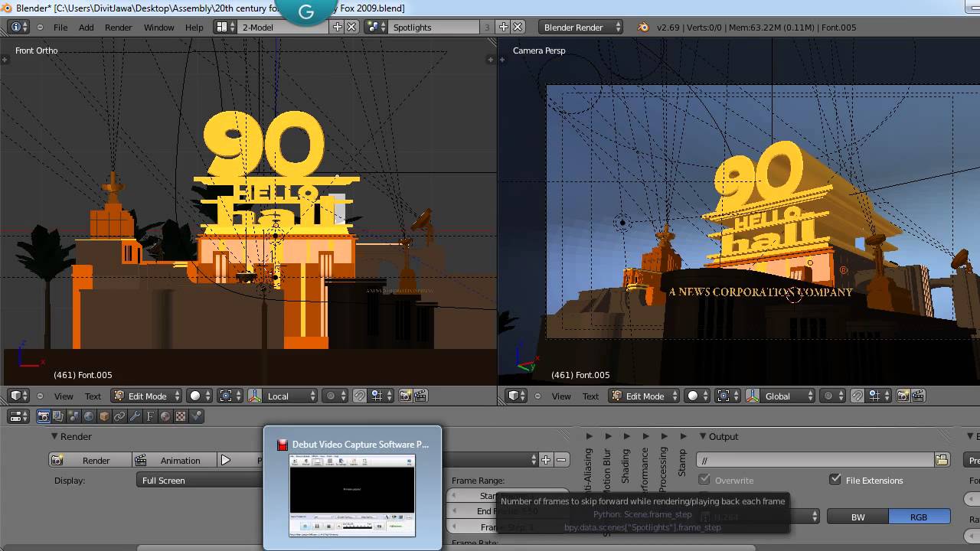Open the Object properties cube icon
Screen dimensions: 980x551
[x=104, y=416]
